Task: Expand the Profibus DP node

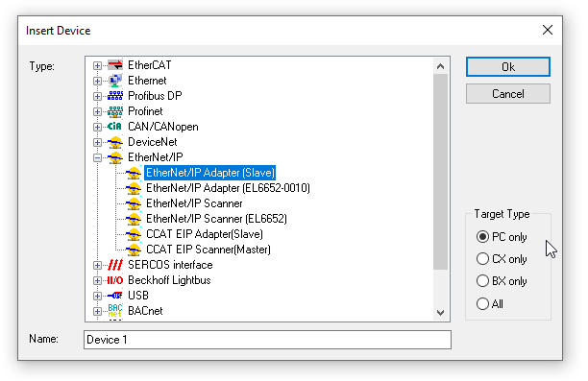Action: click(x=97, y=96)
